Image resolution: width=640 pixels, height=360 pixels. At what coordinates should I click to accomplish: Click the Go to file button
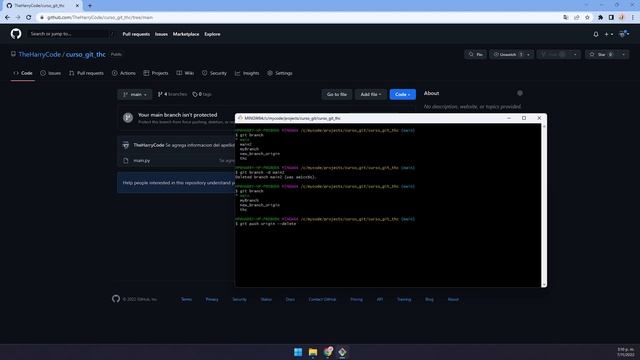click(x=337, y=94)
